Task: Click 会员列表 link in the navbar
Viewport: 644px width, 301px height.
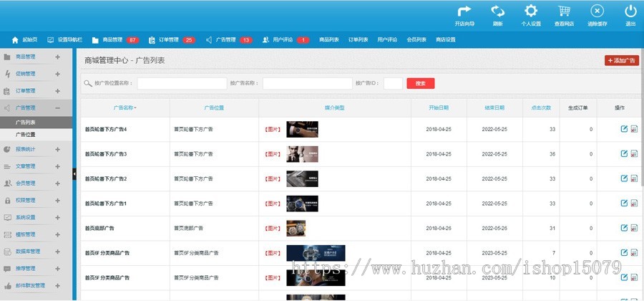Action: point(416,40)
